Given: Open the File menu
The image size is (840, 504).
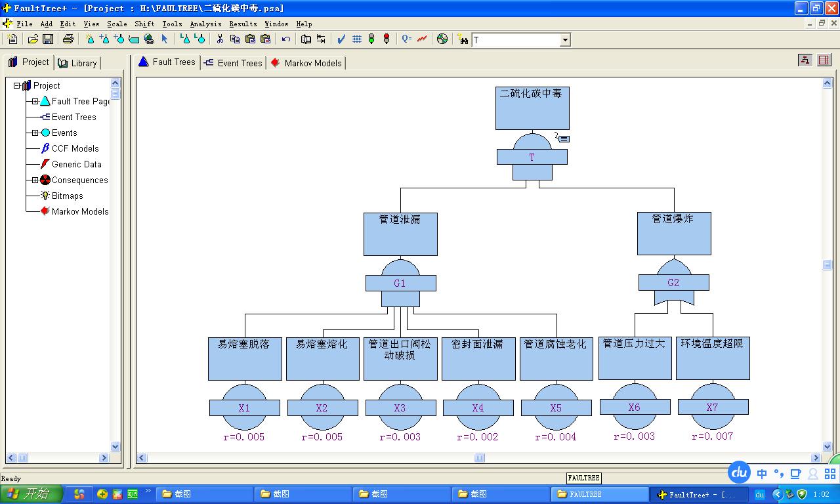Looking at the screenshot, I should point(24,24).
